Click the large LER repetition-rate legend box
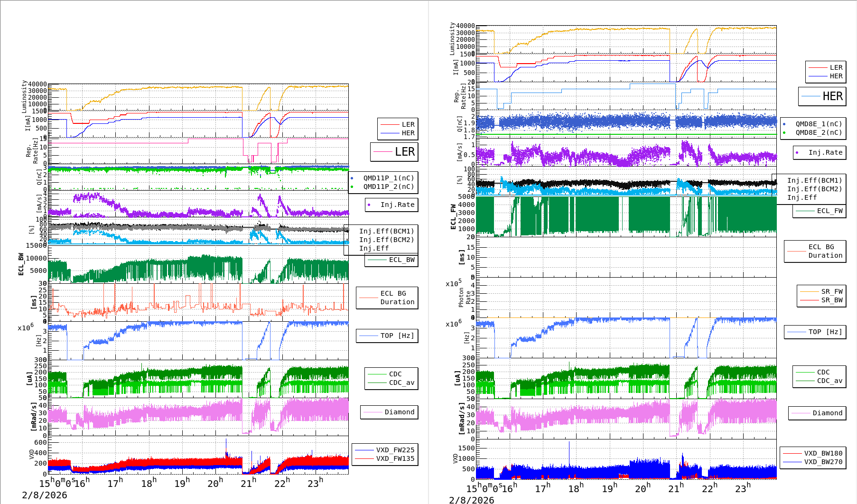The height and width of the screenshot is (504, 857). click(394, 152)
